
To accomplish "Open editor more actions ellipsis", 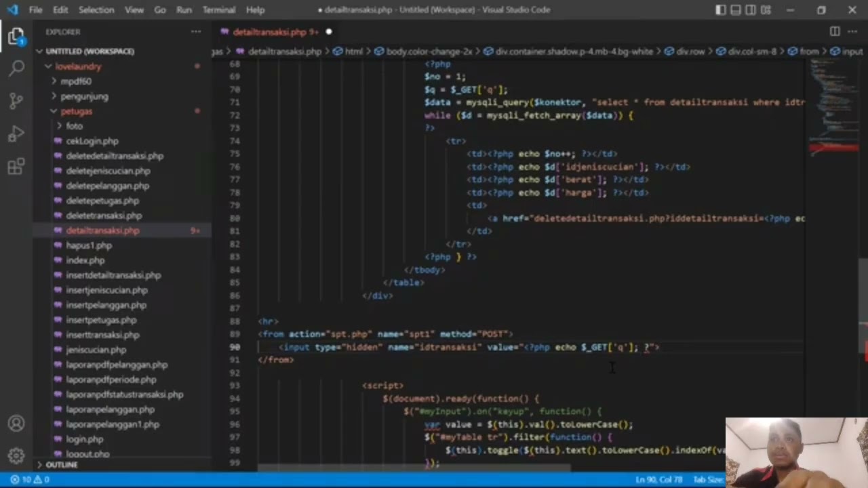I will [852, 31].
